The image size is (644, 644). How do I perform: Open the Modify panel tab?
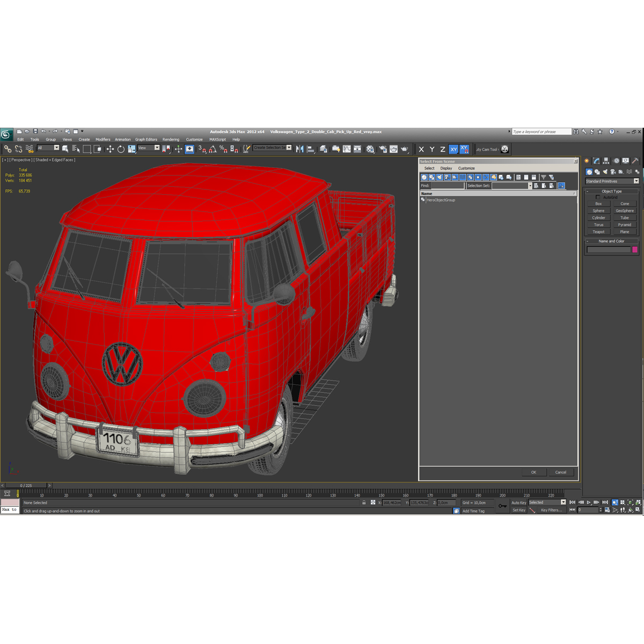tap(596, 160)
